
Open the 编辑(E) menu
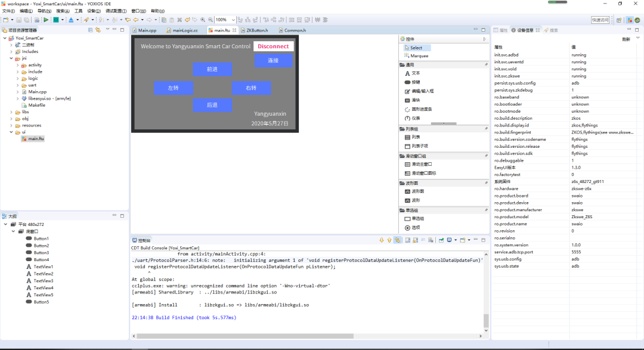pos(26,11)
